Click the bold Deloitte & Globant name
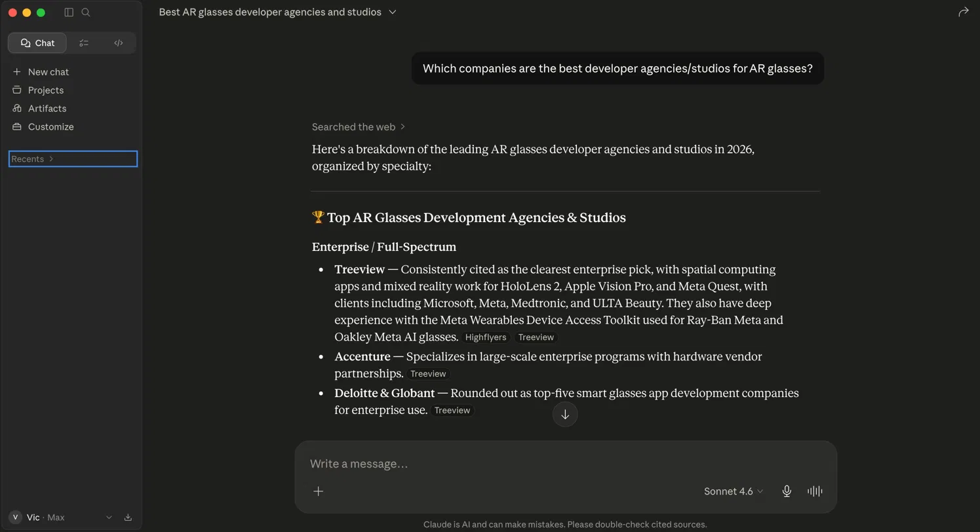This screenshot has width=980, height=532. tap(385, 394)
